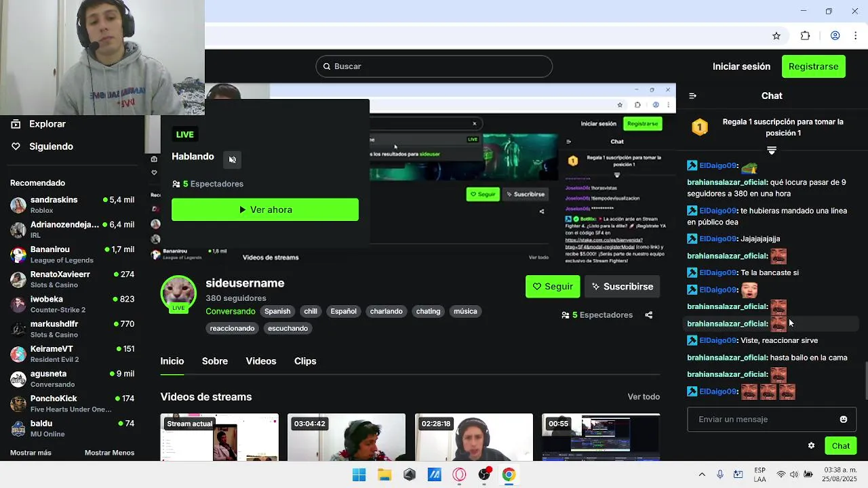The image size is (868, 488).
Task: Open agusneta recommended channel
Action: [x=72, y=379]
